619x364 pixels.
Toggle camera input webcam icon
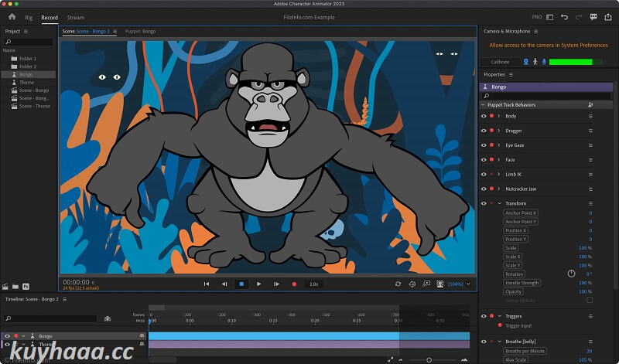pos(526,62)
